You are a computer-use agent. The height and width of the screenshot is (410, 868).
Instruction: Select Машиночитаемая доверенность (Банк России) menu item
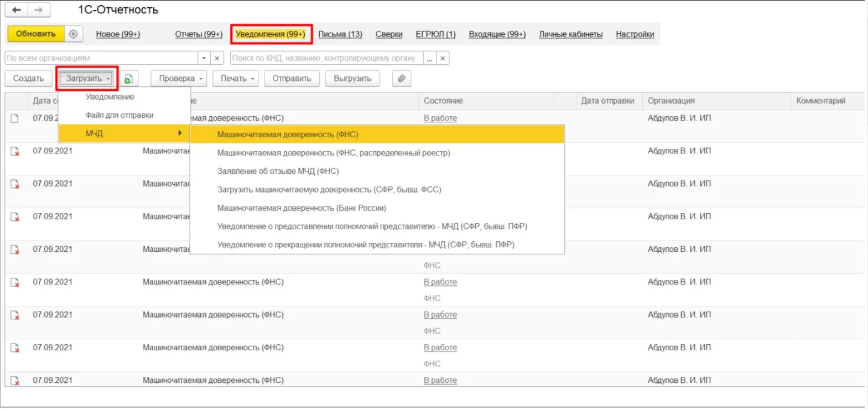coord(302,208)
